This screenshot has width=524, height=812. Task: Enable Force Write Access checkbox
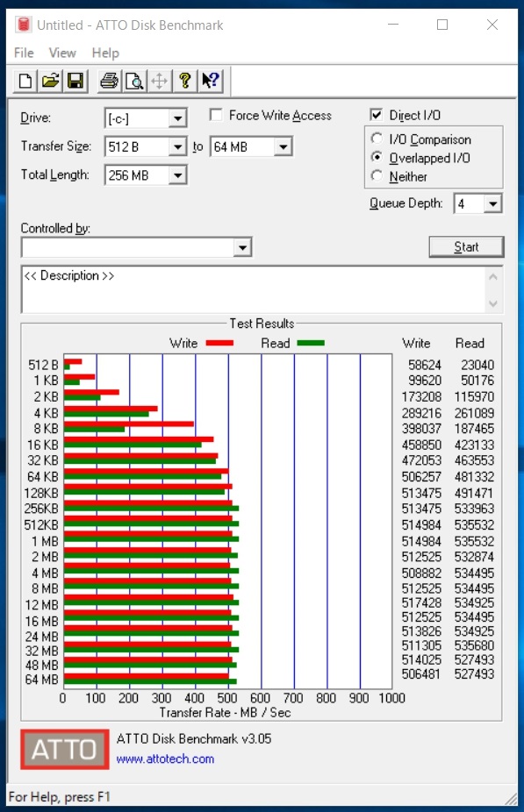[216, 115]
